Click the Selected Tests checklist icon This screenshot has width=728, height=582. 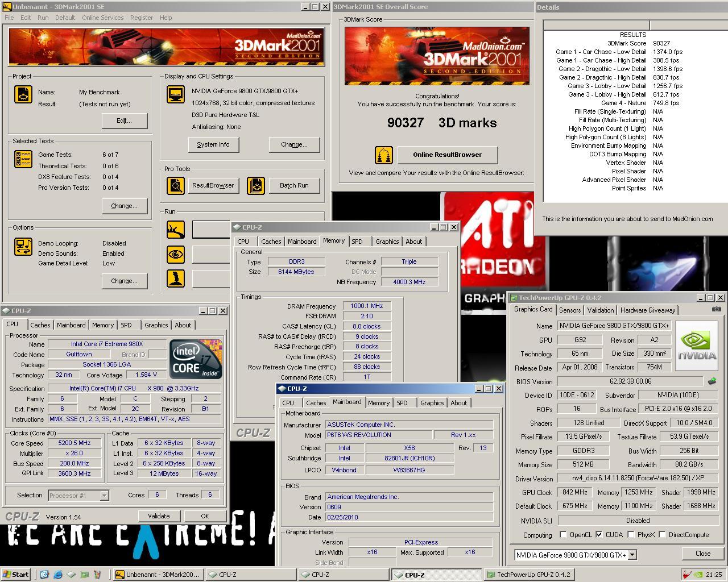(x=23, y=159)
